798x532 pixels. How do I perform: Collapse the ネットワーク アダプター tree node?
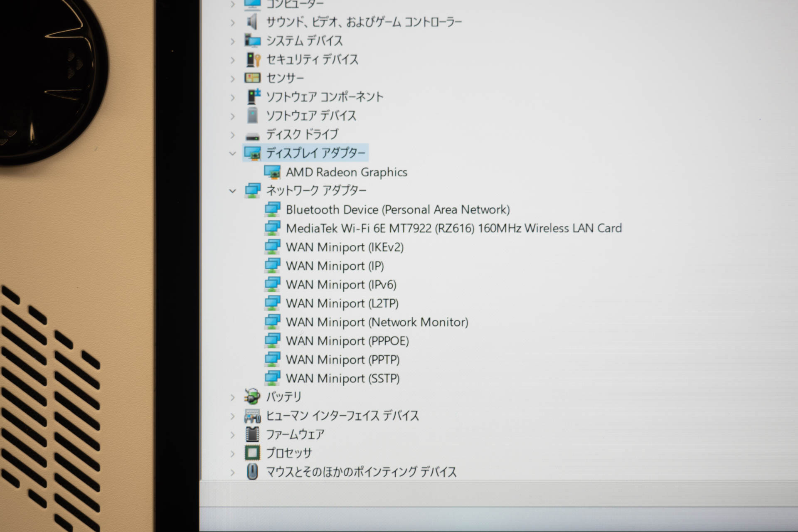233,190
